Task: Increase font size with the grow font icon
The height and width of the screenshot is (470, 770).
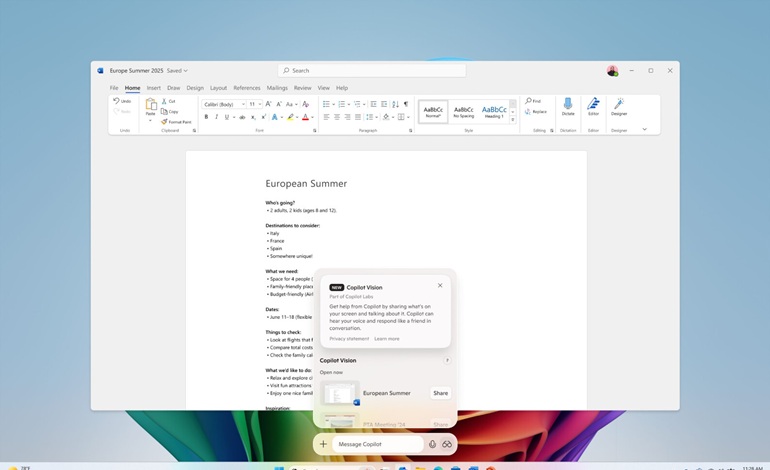Action: click(268, 104)
